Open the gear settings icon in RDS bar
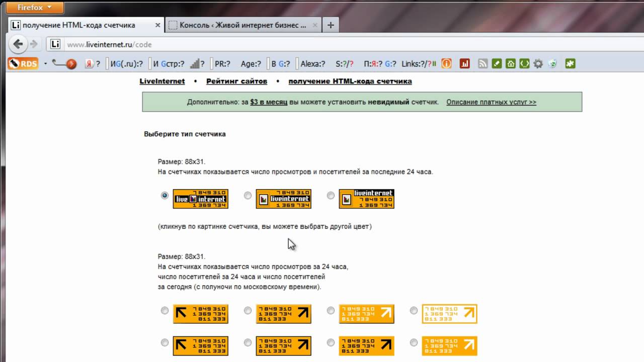 click(538, 63)
